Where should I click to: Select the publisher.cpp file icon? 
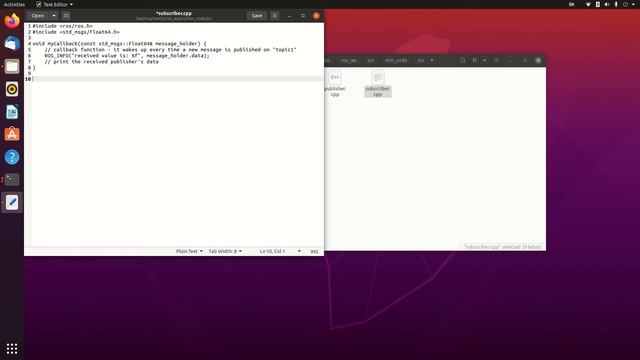click(x=335, y=77)
